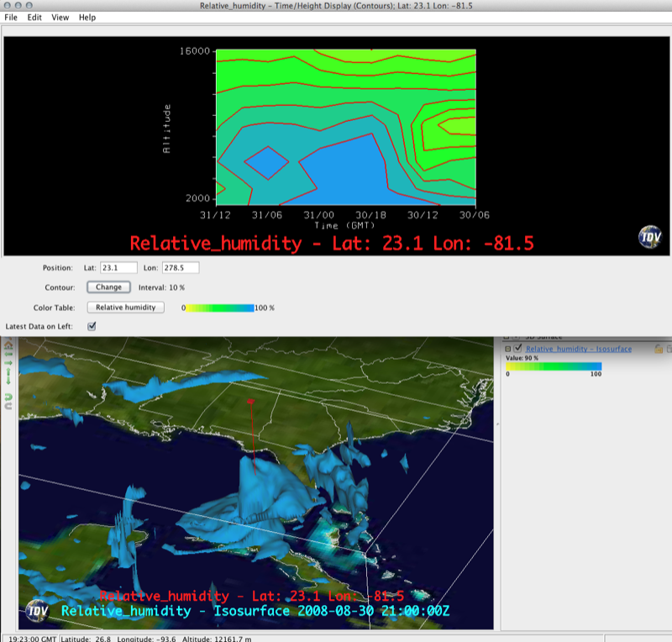Click the home reset viewpoint icon
Screen dimensions: 672x642
(8, 345)
